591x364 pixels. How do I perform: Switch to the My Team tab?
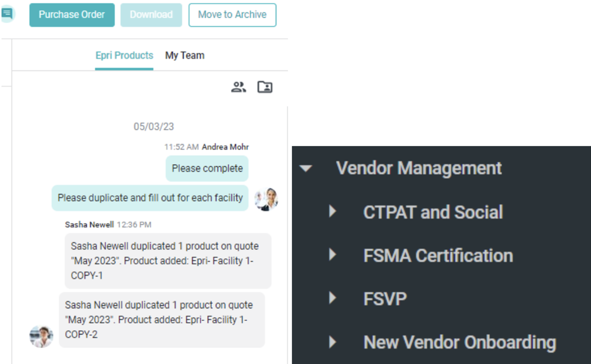point(184,55)
